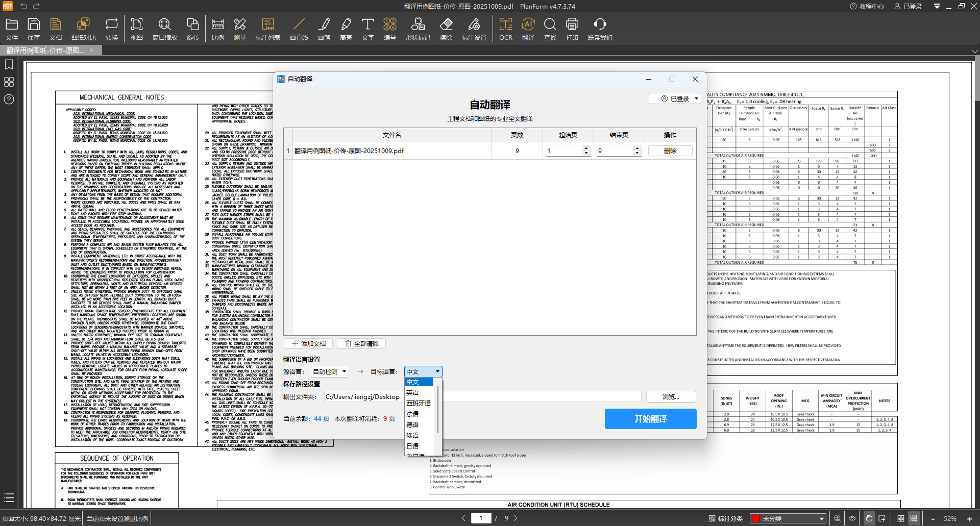Click the OCR tool icon
This screenshot has width=980, height=526.
505,29
